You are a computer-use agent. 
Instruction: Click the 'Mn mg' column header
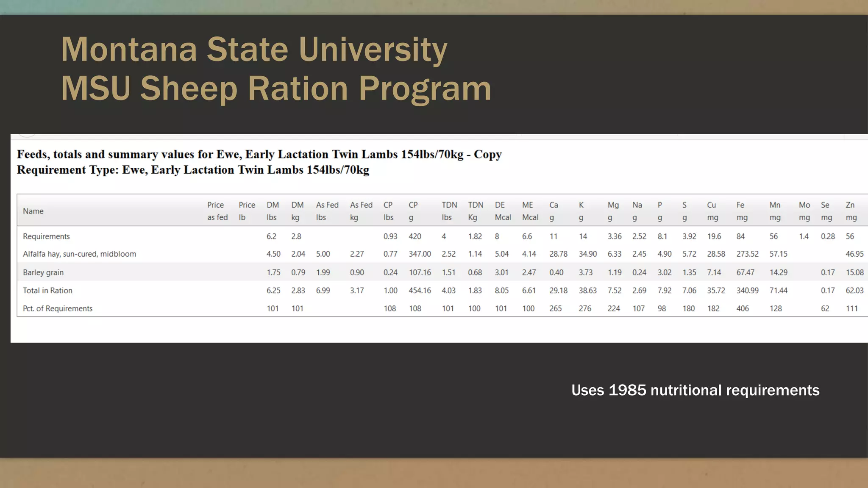tap(775, 211)
